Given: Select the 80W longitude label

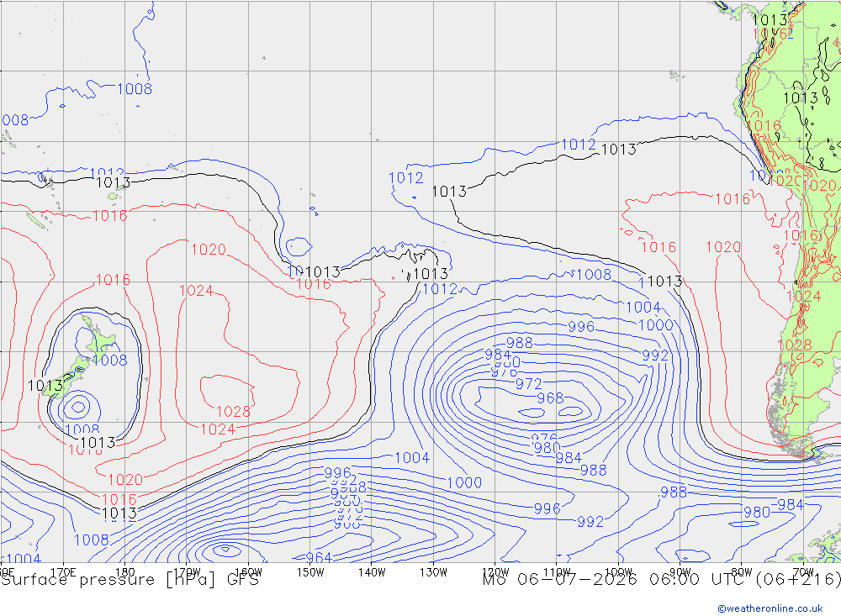Looking at the screenshot, I should 742,572.
